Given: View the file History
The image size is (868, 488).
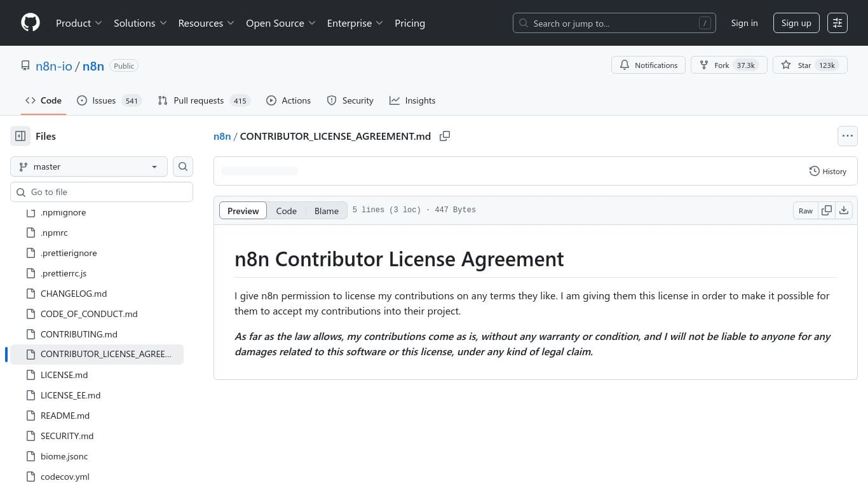Looking at the screenshot, I should [x=828, y=171].
